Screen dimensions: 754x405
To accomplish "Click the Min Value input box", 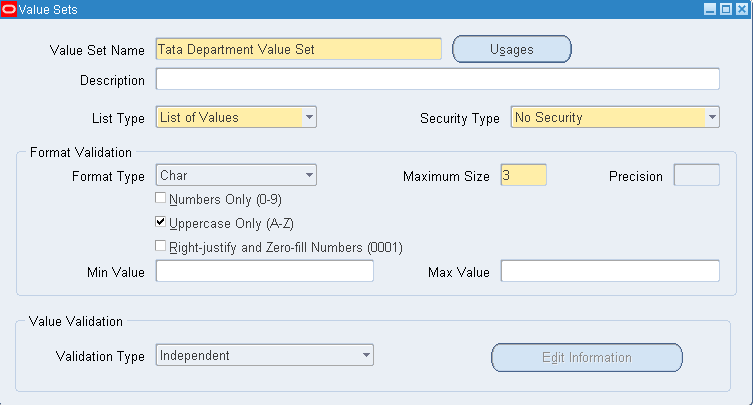I will coord(264,272).
